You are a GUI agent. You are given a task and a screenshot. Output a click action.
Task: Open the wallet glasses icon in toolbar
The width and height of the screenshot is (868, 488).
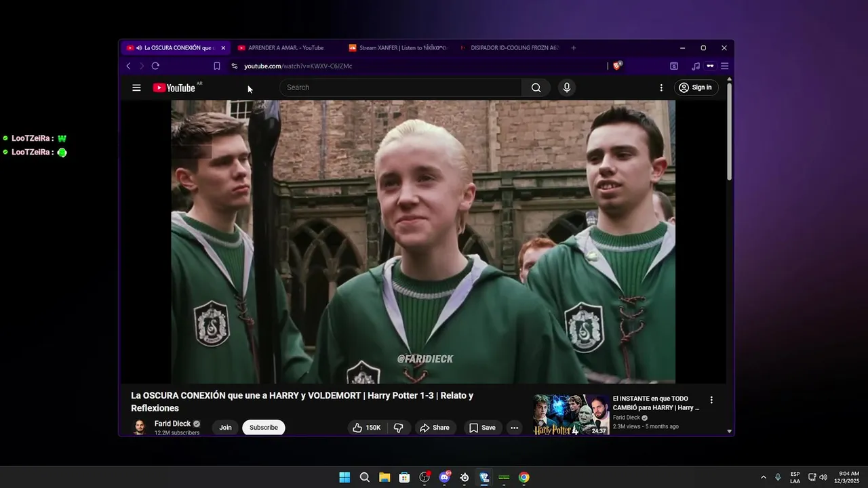click(710, 66)
